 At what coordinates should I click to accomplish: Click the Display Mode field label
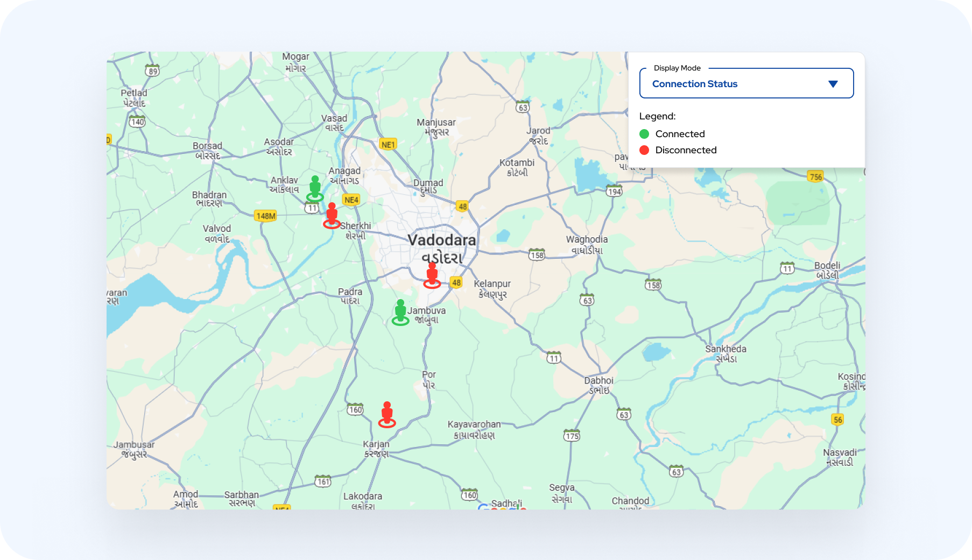(677, 68)
